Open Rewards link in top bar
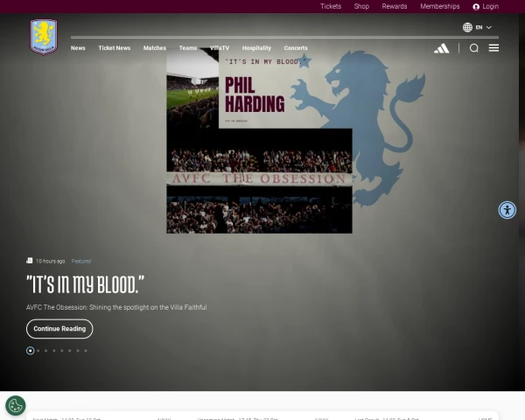Viewport: 525px width, 420px height. coord(395,6)
